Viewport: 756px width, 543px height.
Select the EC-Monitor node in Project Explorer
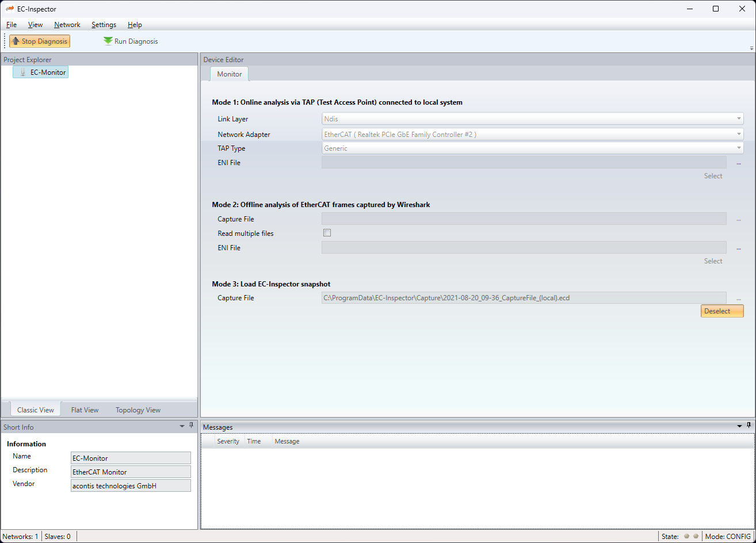(x=48, y=72)
